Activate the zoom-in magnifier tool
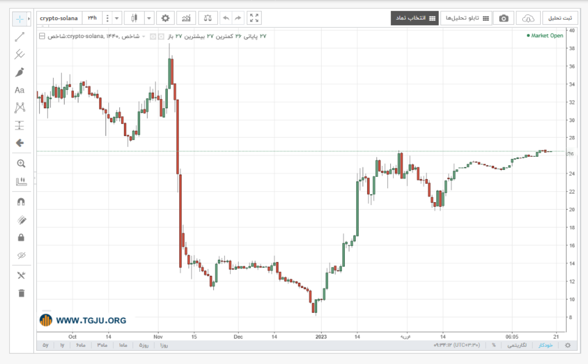 (21, 163)
